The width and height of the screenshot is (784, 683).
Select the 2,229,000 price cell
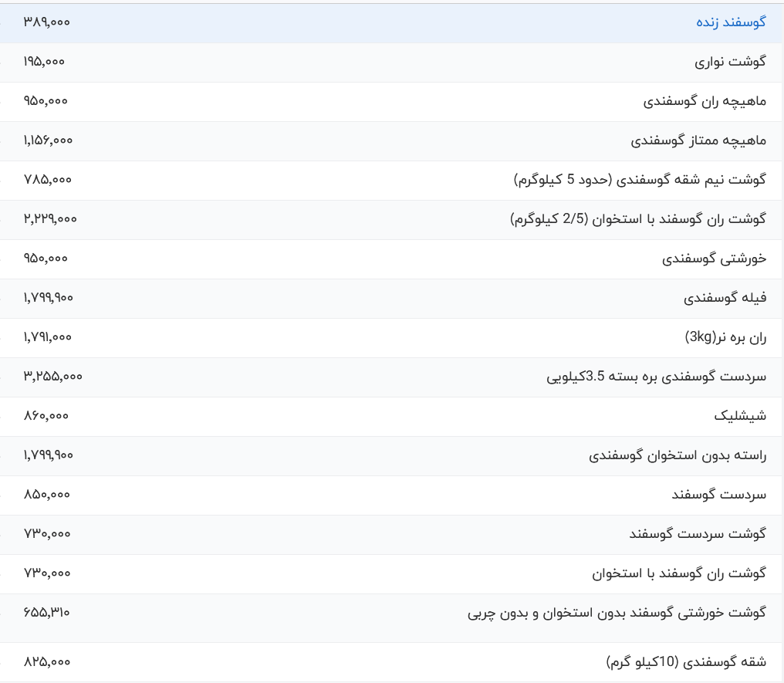point(50,219)
